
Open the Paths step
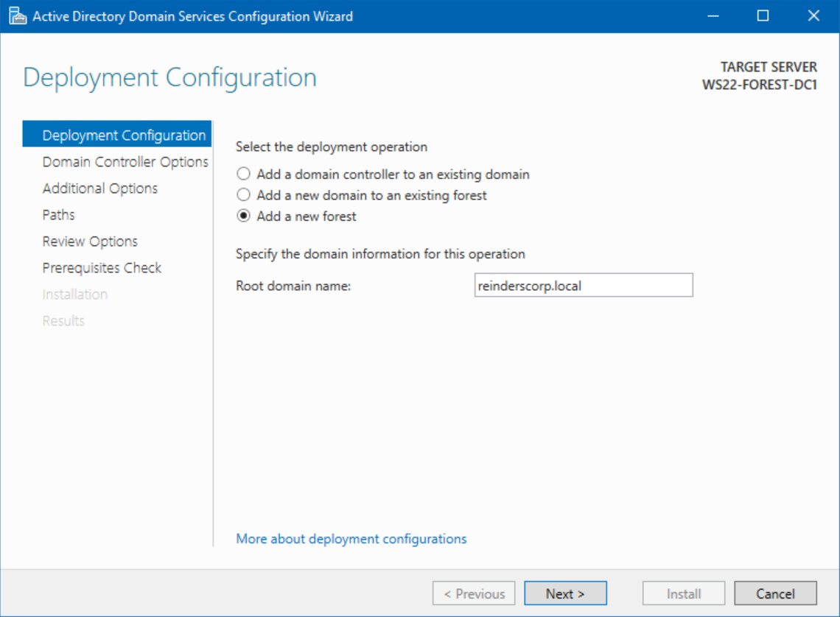point(58,214)
